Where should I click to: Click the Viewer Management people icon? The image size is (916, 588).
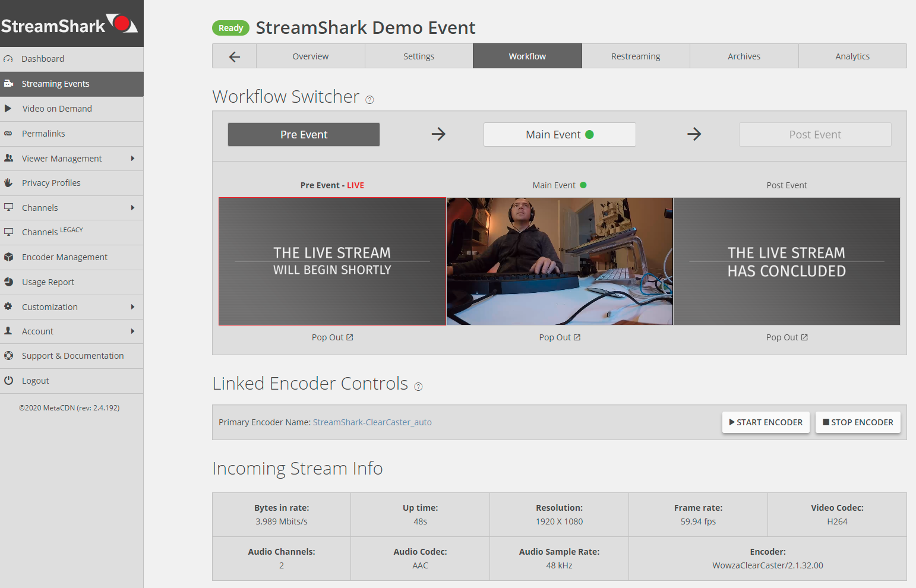pos(8,158)
